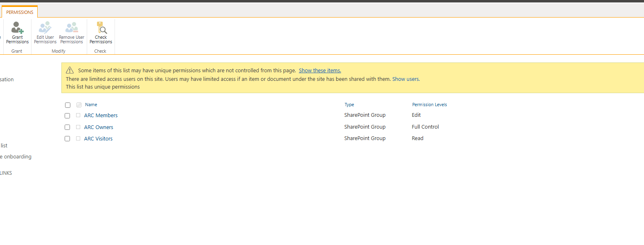Click the Grant Permissions icon
This screenshot has height=245, width=644.
coord(17,28)
